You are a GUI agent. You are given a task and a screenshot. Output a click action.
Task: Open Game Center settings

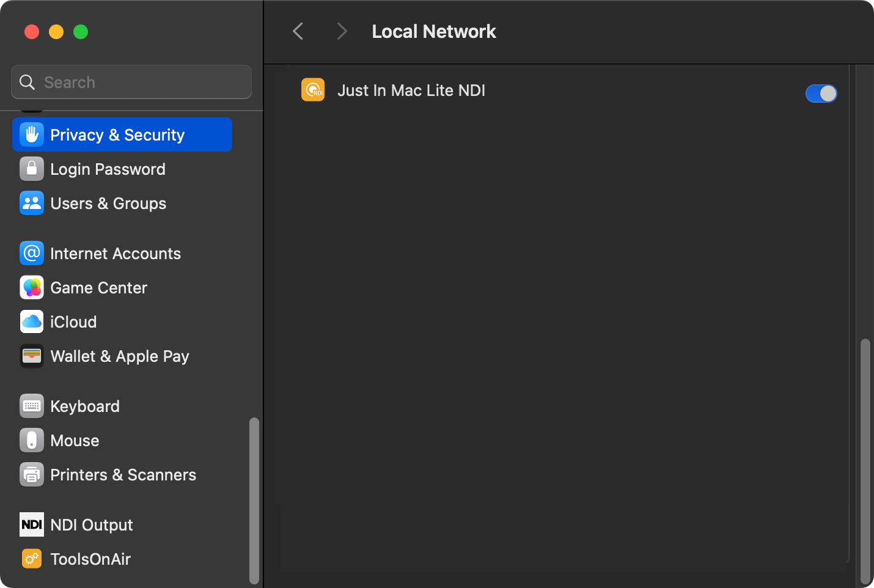tap(122, 287)
